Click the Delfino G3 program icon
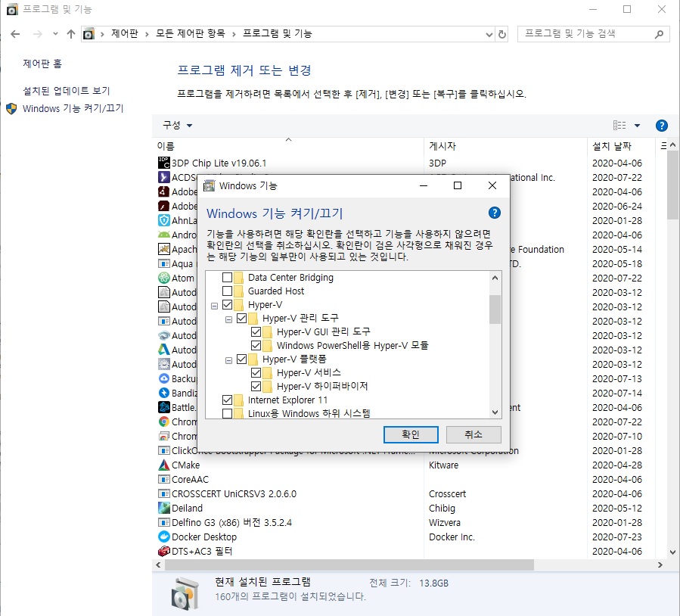Screen dimensions: 680x616 click(x=163, y=522)
